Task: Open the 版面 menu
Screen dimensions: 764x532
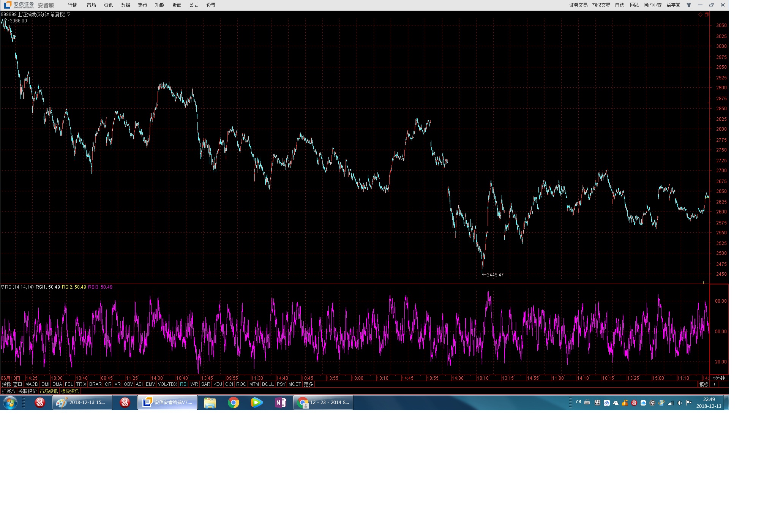Action: 177,5
